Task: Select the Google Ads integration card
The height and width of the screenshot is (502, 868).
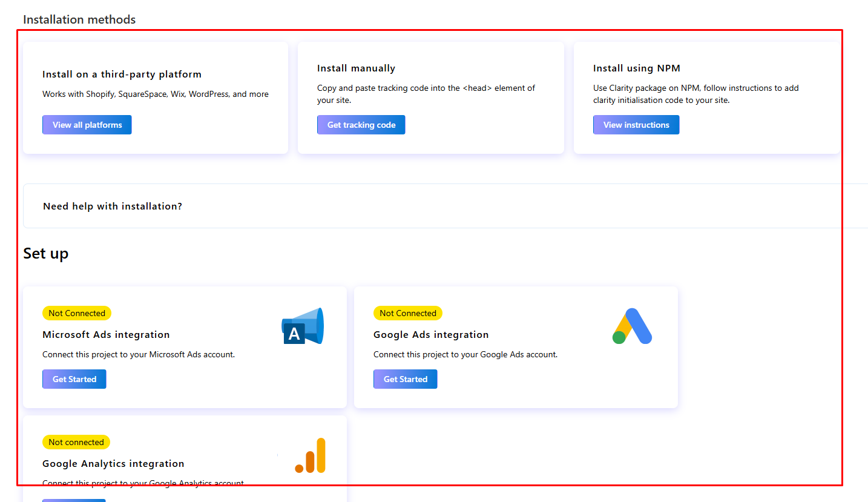Action: click(x=515, y=347)
